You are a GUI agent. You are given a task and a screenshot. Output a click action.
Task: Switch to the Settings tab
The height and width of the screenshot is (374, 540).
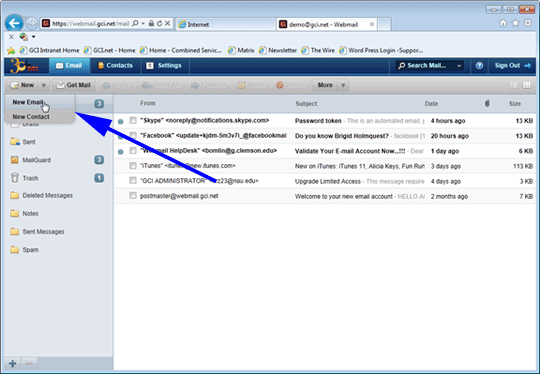[164, 65]
